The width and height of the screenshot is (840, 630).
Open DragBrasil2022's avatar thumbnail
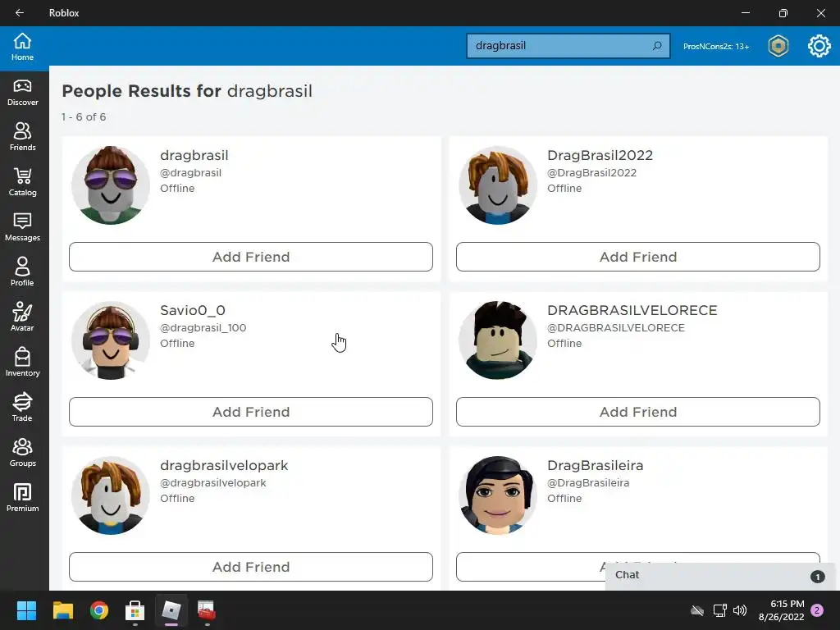pyautogui.click(x=498, y=185)
